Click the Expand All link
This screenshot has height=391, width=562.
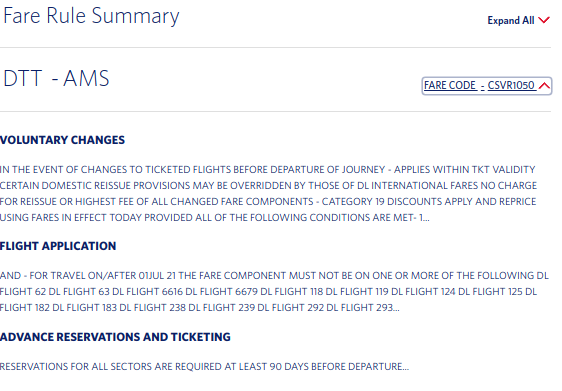click(x=518, y=20)
